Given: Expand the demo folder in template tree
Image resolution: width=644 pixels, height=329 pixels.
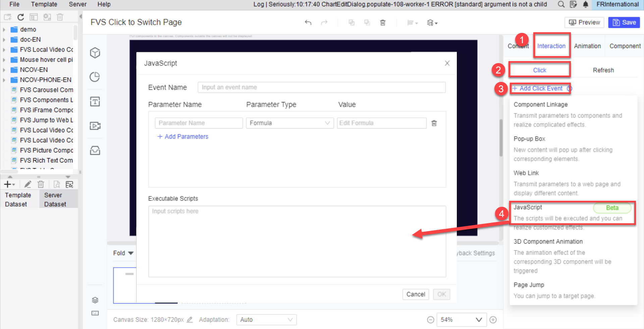Looking at the screenshot, I should point(4,29).
